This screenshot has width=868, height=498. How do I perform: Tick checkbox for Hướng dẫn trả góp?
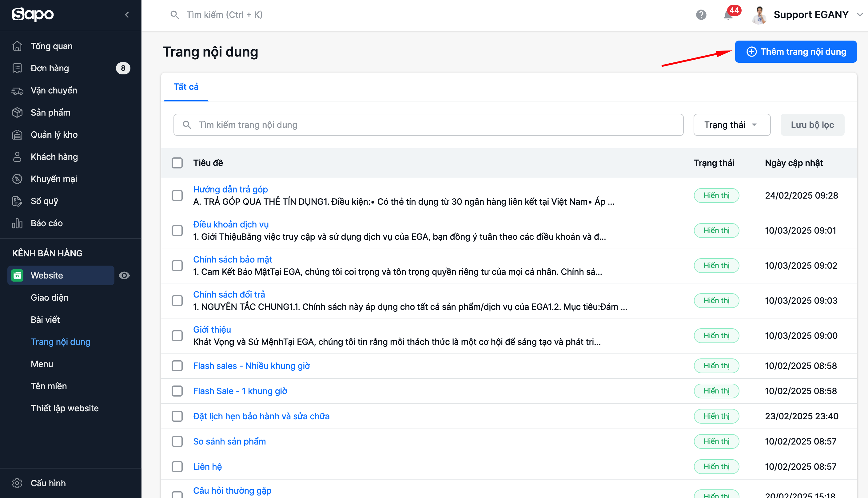[x=177, y=196]
